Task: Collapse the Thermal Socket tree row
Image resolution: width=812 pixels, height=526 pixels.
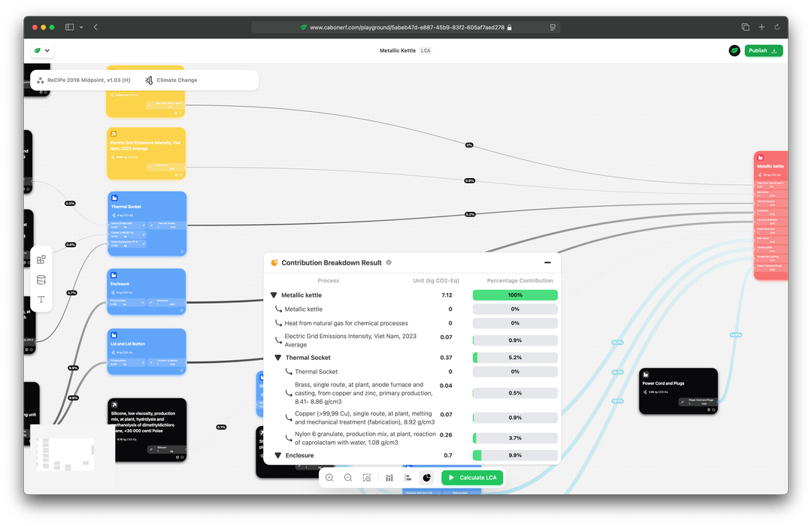Action: pyautogui.click(x=278, y=358)
